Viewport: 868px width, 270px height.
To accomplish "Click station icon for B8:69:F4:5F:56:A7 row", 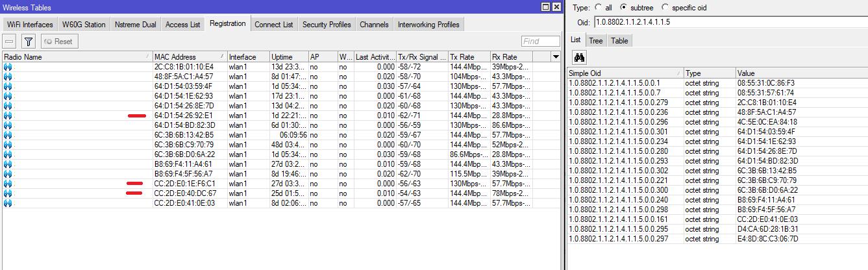I will tap(8, 174).
